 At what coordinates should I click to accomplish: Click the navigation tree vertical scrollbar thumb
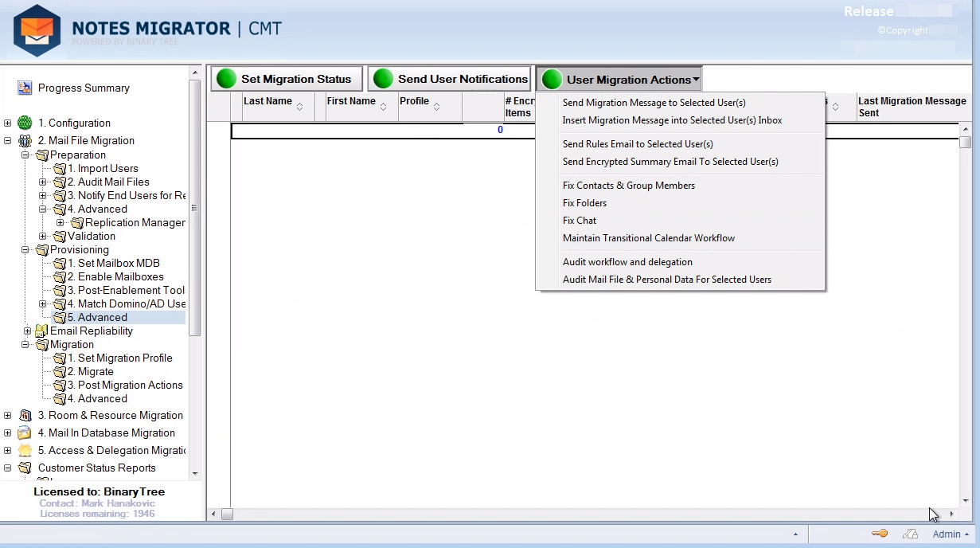(x=195, y=207)
